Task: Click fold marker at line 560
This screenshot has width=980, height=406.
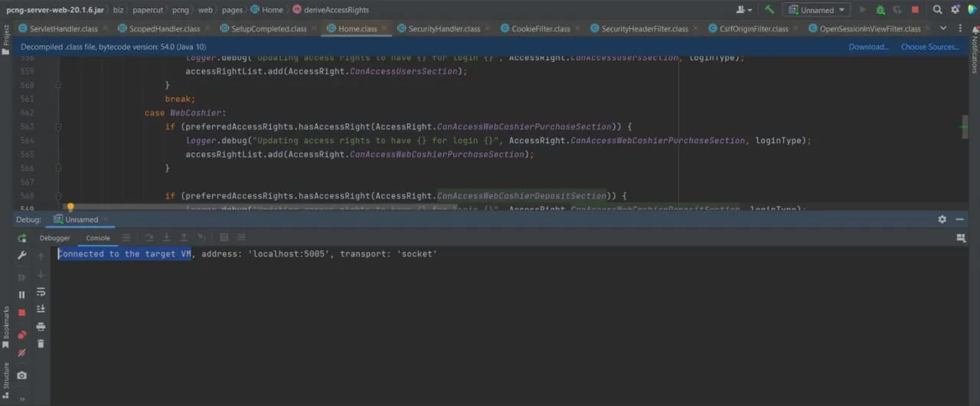Action: tap(57, 85)
